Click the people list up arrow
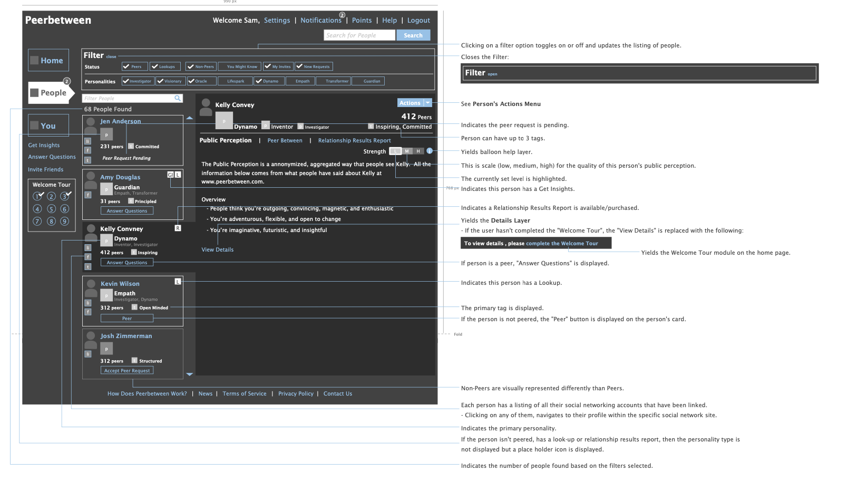Image resolution: width=868 pixels, height=500 pixels. click(190, 118)
